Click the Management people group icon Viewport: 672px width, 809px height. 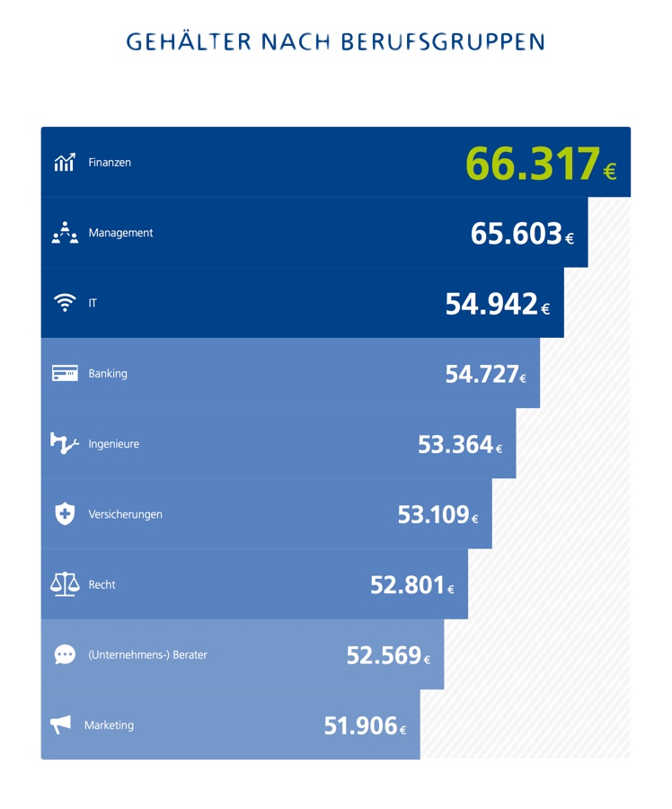(65, 233)
